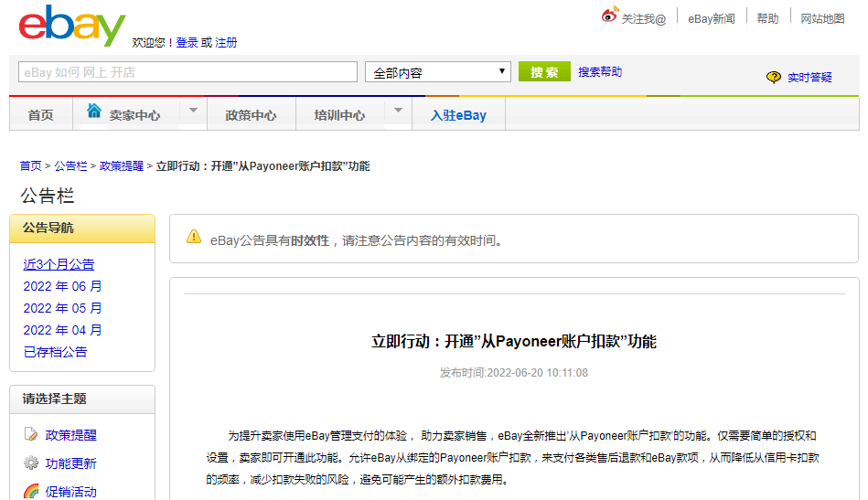Open the 入驻eBay navigation tab
This screenshot has height=500, width=868.
tap(458, 115)
